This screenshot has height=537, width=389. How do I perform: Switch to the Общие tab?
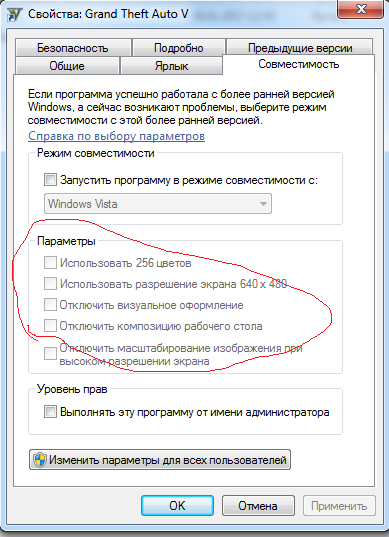pyautogui.click(x=67, y=66)
